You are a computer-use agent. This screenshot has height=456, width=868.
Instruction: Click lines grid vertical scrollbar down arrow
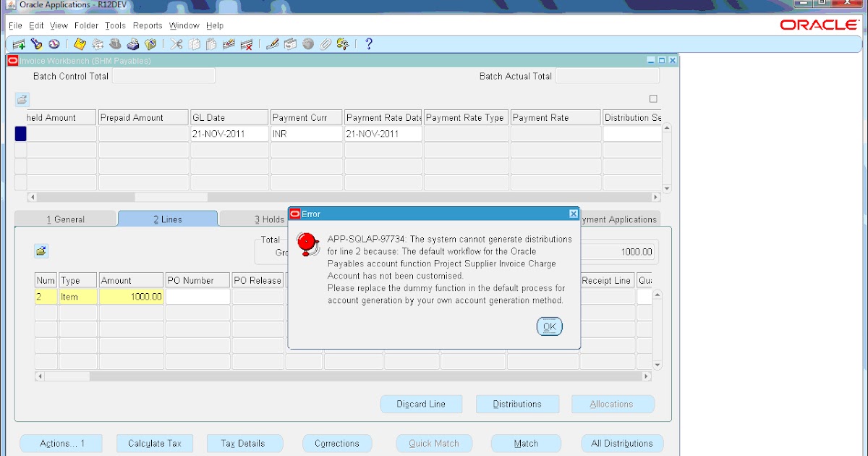coord(658,365)
